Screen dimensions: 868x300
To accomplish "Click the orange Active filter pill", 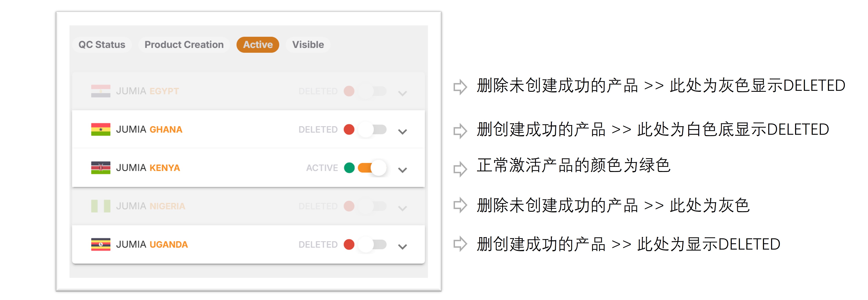I will 258,45.
